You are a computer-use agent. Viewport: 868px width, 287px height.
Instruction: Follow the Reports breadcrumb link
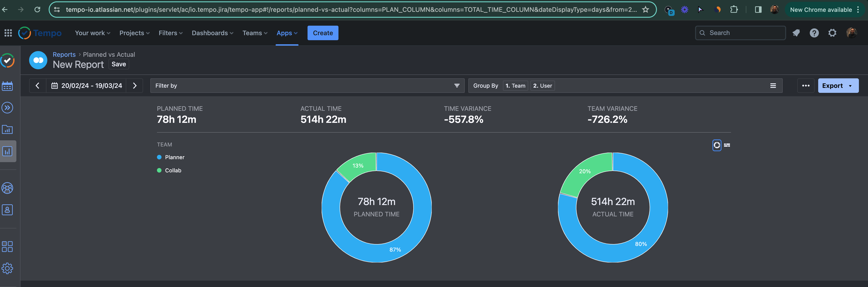click(64, 54)
